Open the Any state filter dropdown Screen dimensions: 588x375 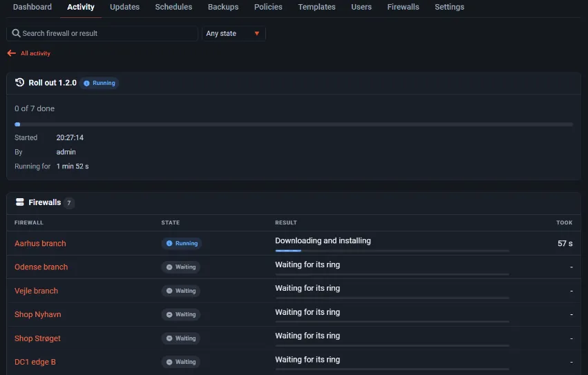pos(234,33)
